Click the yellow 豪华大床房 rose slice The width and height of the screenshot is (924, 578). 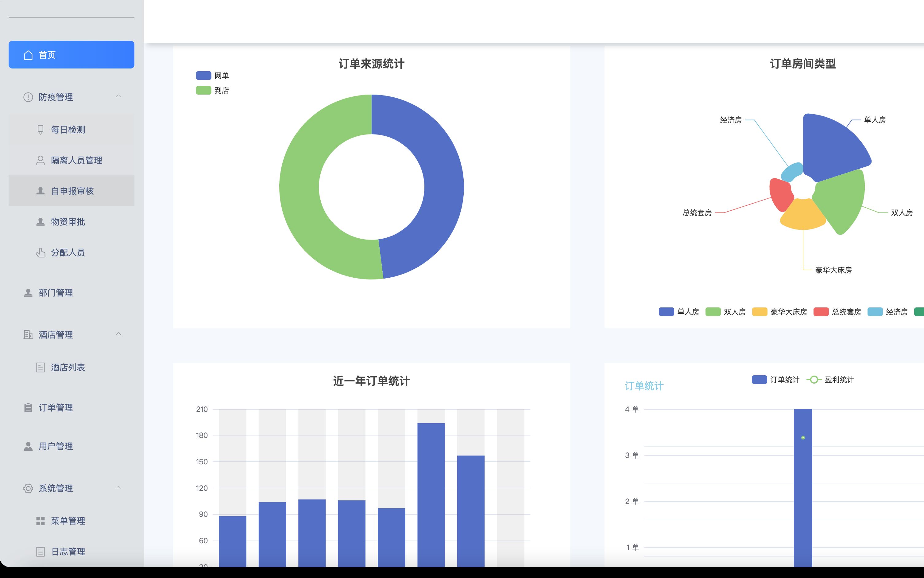tap(803, 215)
